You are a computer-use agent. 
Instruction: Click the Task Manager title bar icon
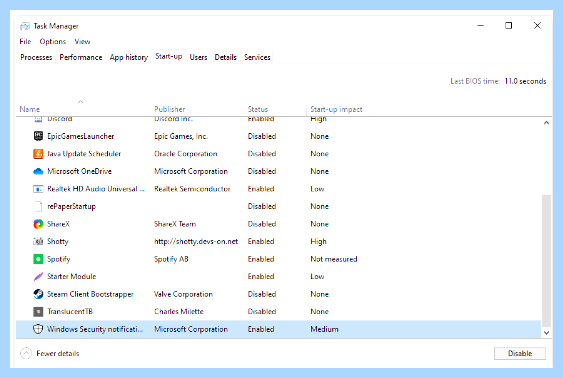click(x=25, y=26)
